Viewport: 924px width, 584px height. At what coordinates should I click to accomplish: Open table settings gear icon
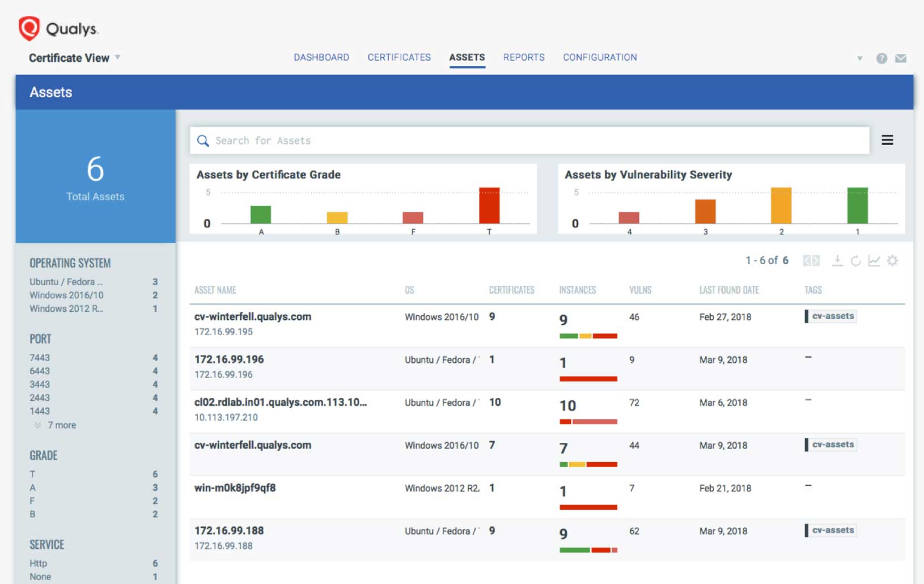click(892, 260)
